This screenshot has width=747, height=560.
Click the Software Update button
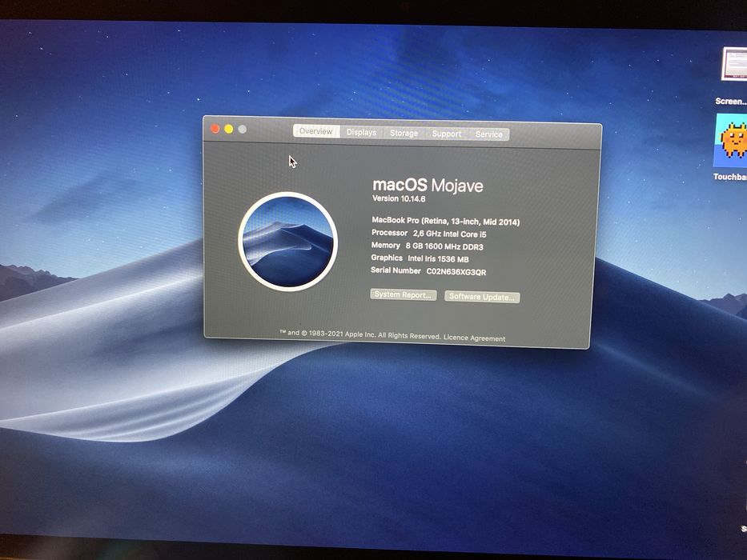(x=482, y=297)
